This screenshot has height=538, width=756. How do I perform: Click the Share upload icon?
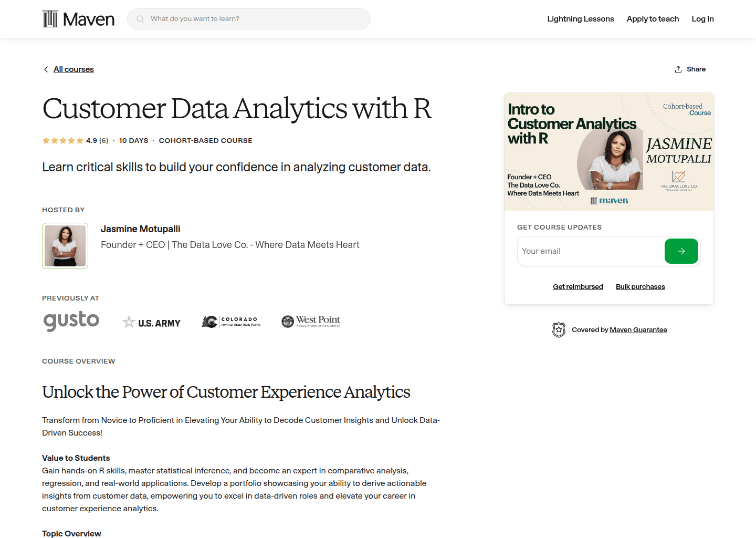click(x=678, y=69)
